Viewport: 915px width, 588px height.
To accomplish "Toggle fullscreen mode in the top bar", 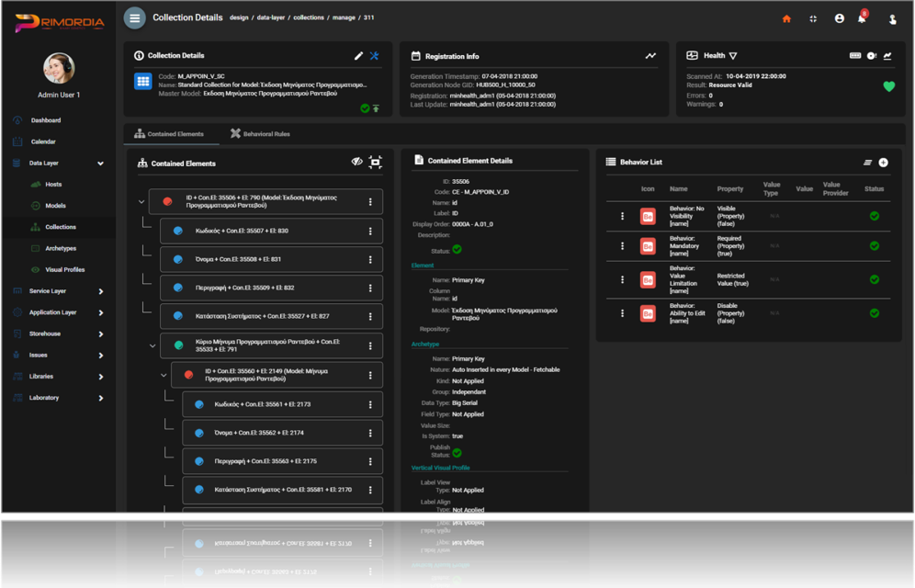I will [x=813, y=18].
